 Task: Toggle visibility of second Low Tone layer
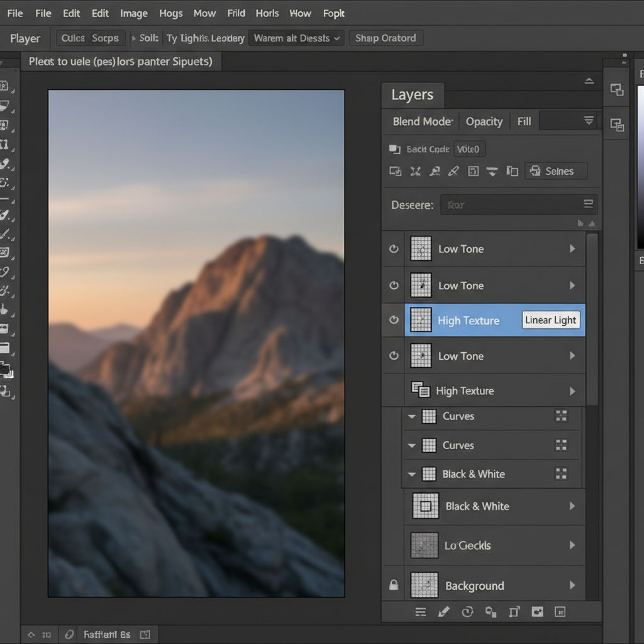pyautogui.click(x=394, y=286)
